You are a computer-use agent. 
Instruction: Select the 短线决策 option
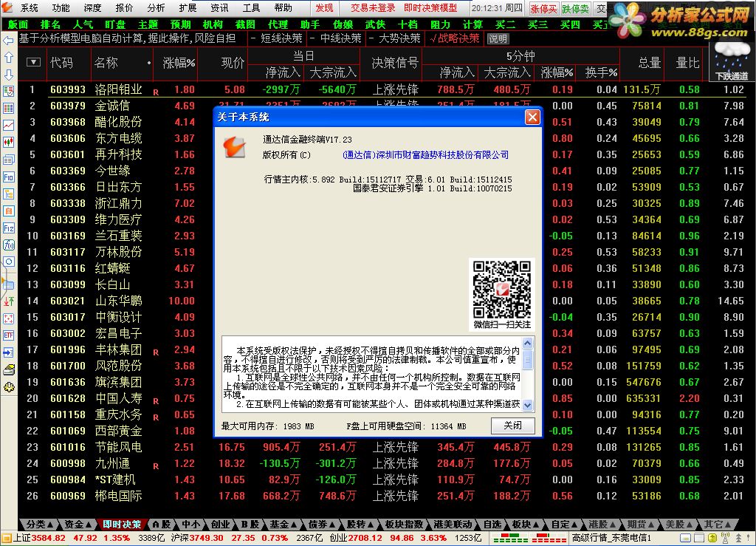pyautogui.click(x=278, y=38)
